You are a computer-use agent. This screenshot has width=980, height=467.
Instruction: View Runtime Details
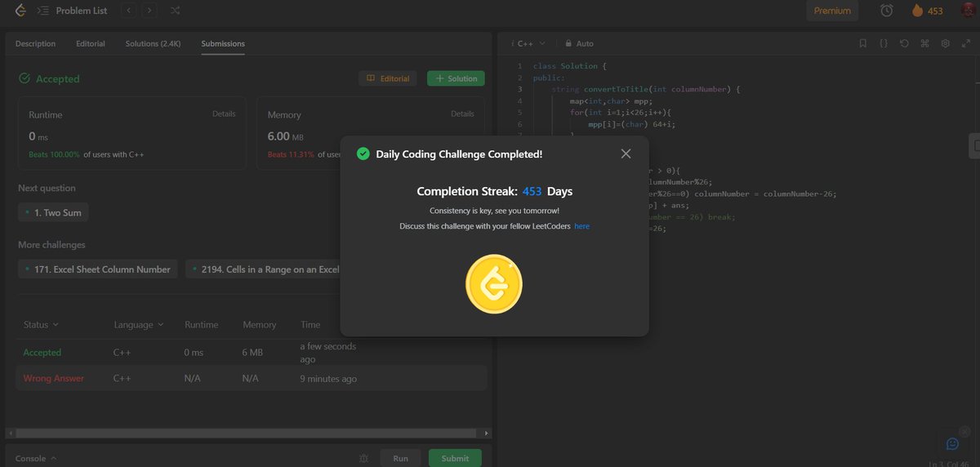(x=224, y=113)
